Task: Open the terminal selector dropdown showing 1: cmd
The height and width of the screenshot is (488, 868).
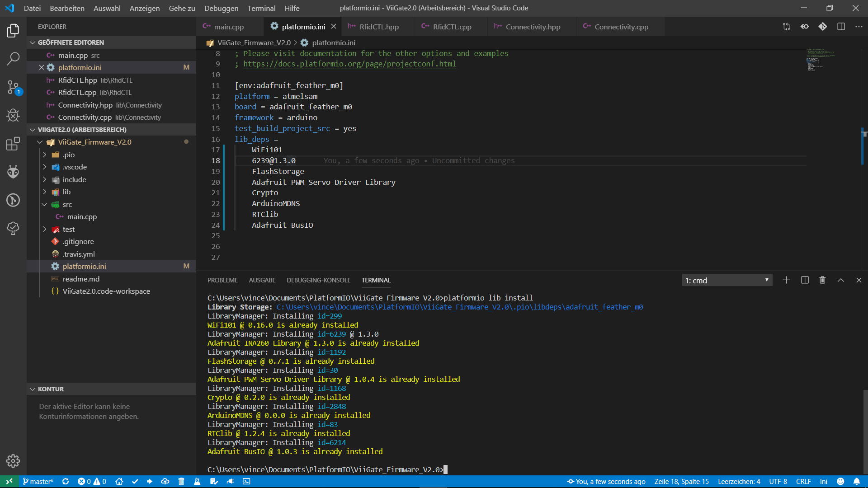Action: coord(726,280)
